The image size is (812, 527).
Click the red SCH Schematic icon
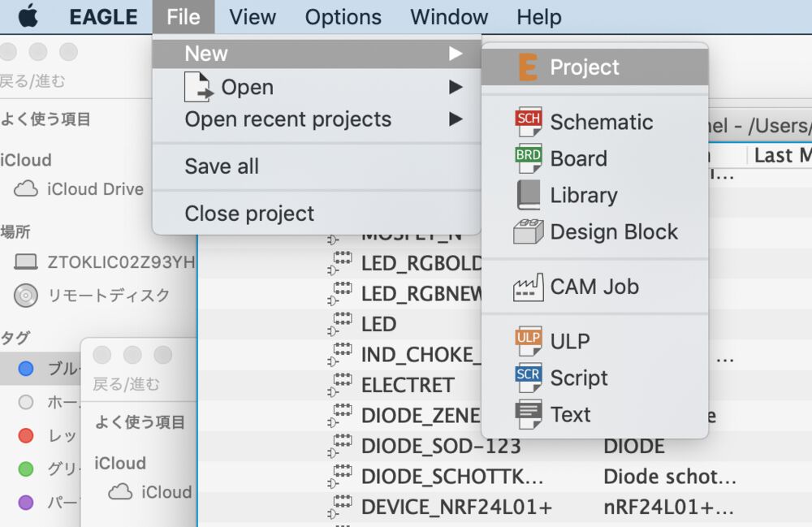coord(528,122)
